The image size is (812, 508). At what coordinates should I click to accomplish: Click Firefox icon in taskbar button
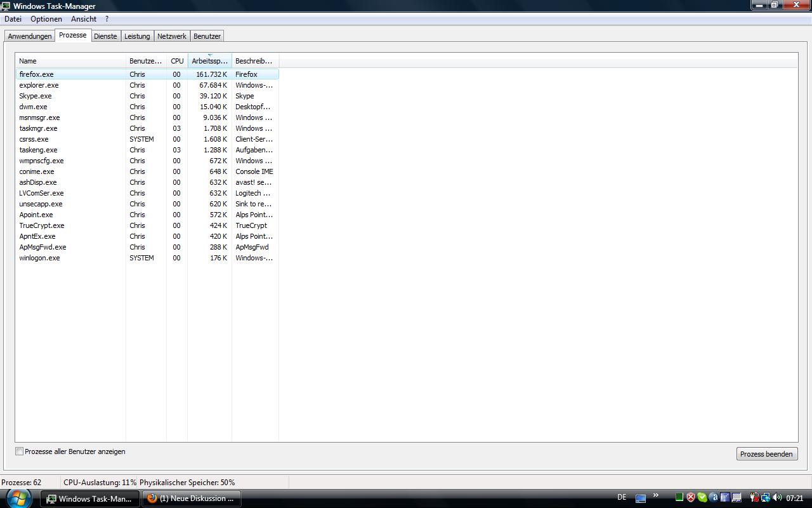(152, 498)
